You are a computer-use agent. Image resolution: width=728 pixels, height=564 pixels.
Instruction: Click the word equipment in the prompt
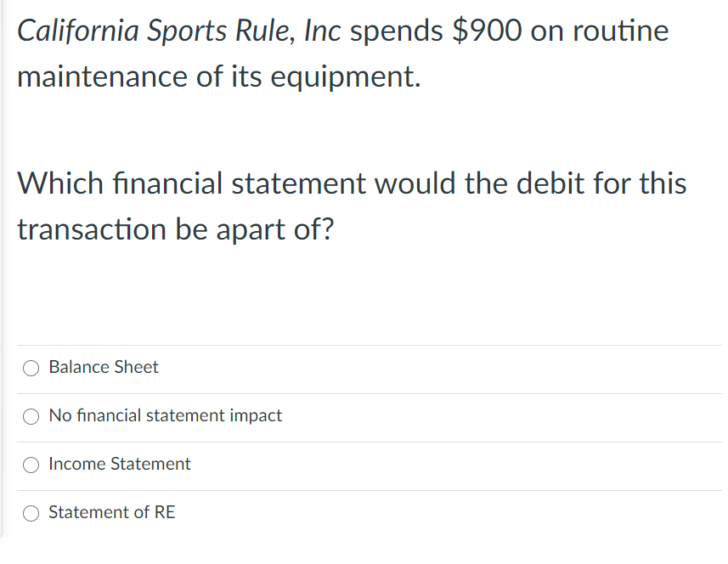click(346, 78)
